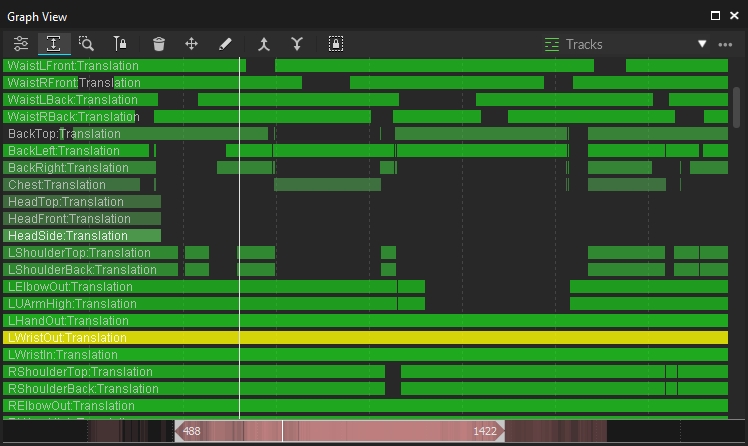
Task: Click left range handle at frame 488
Action: [179, 431]
